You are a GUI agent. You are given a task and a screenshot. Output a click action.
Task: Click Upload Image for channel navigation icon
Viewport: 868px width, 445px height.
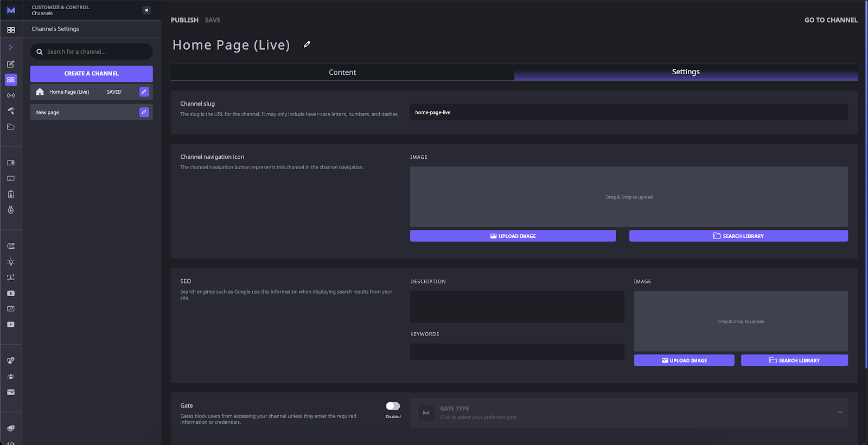coord(513,236)
